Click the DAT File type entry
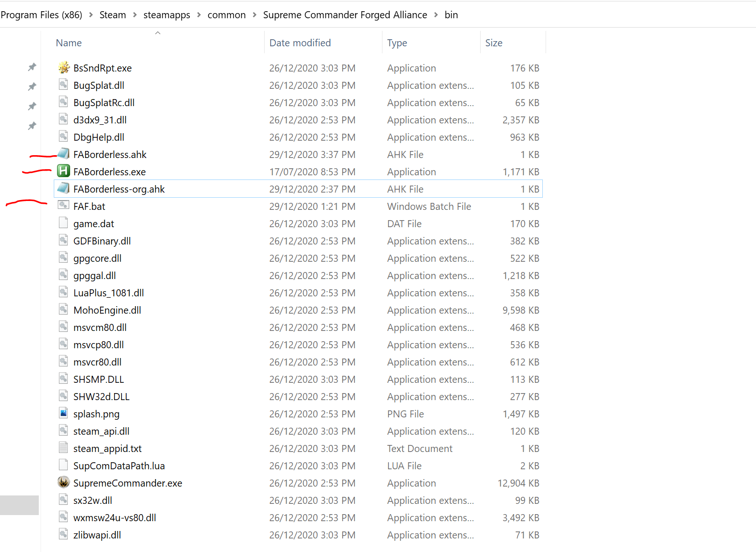 [404, 224]
